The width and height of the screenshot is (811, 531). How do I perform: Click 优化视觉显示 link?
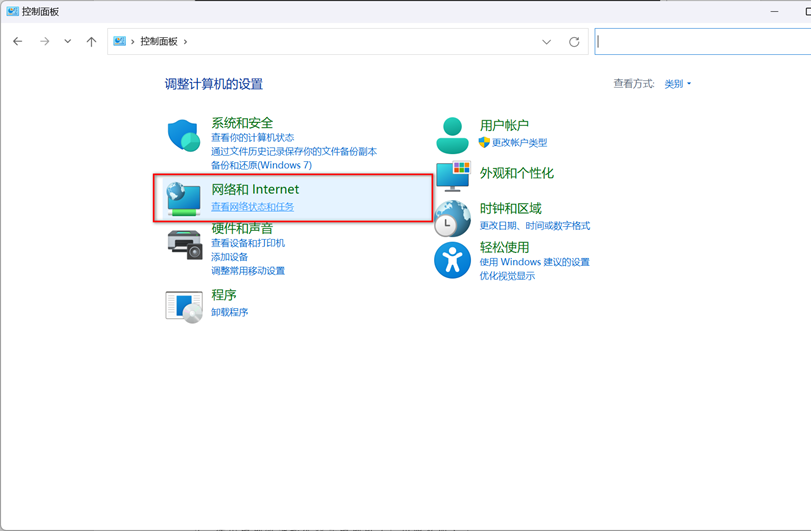pyautogui.click(x=507, y=276)
